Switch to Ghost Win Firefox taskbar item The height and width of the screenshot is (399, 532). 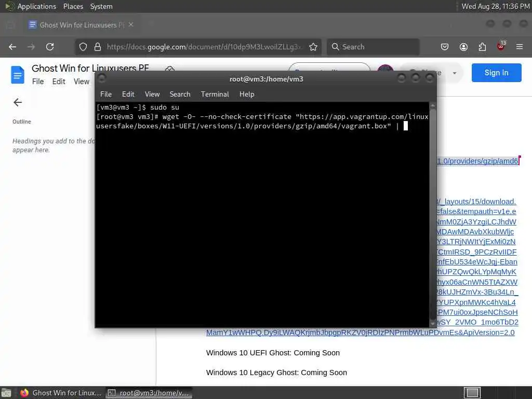pyautogui.click(x=61, y=393)
